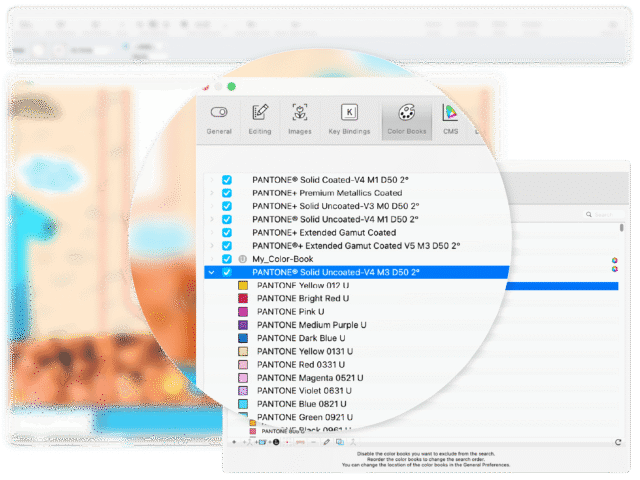Select 'PANTONE Green 0921 U' color name
Viewport: 640px width, 480px height.
point(305,417)
